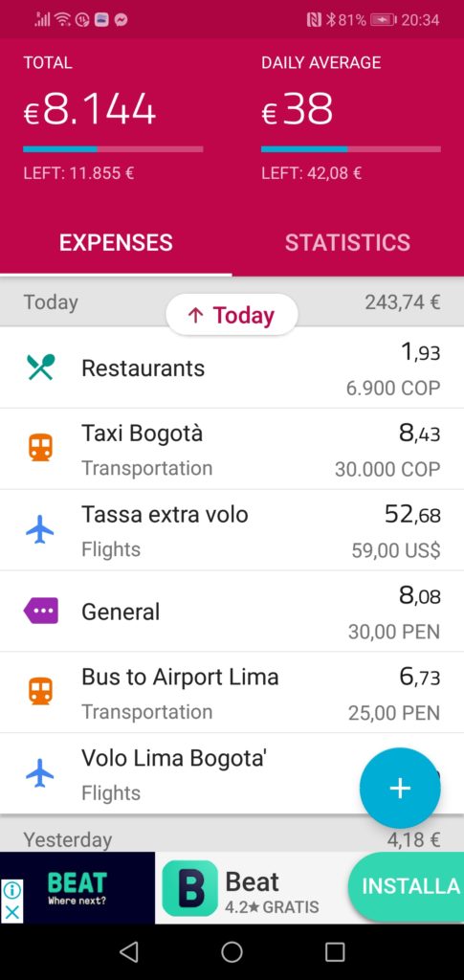
Task: Tap the Daily Average progress bar
Action: [x=351, y=149]
